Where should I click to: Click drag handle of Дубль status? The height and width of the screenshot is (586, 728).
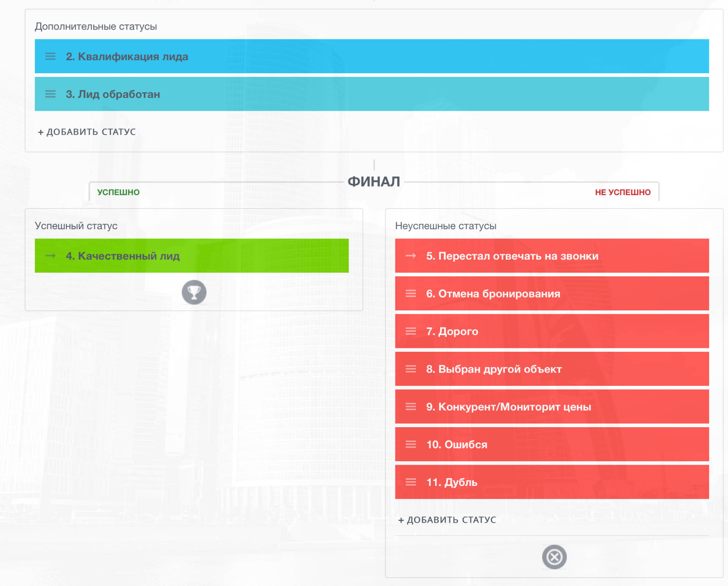pos(411,482)
